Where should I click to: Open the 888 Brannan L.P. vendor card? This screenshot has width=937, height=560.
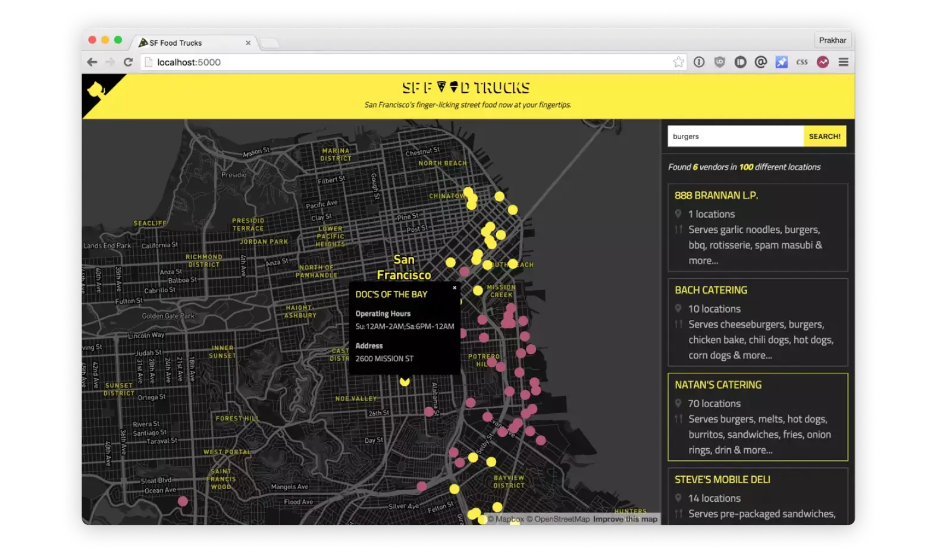757,227
